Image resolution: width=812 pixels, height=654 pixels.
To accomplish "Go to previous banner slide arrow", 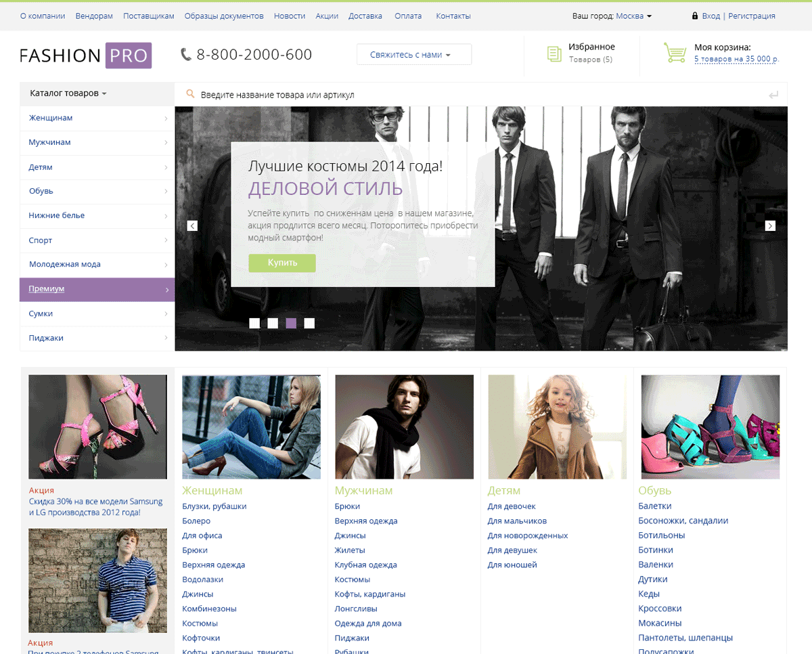I will pyautogui.click(x=192, y=225).
